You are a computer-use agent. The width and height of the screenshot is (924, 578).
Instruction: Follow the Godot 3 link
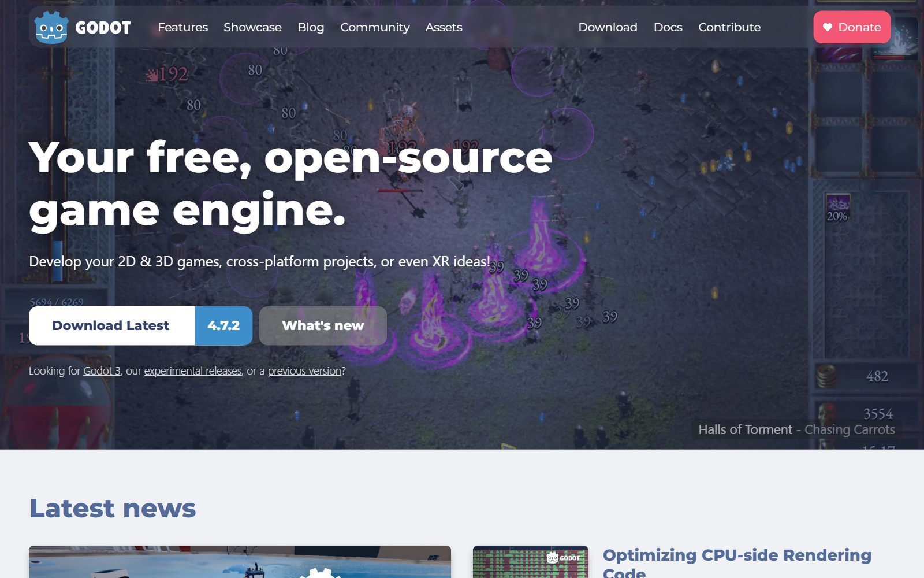click(102, 371)
